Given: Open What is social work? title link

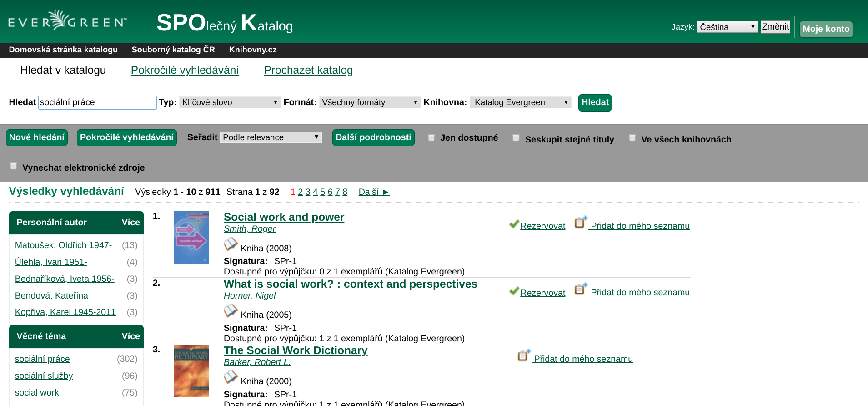Looking at the screenshot, I should point(350,284).
